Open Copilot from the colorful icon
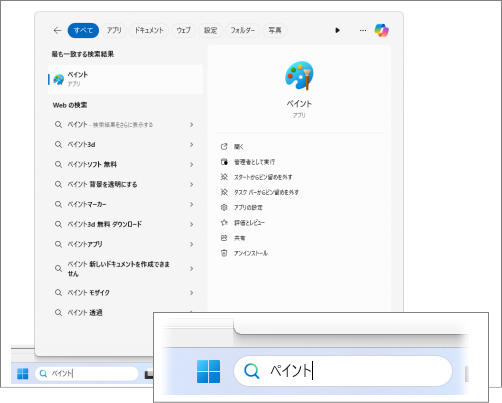 click(381, 30)
